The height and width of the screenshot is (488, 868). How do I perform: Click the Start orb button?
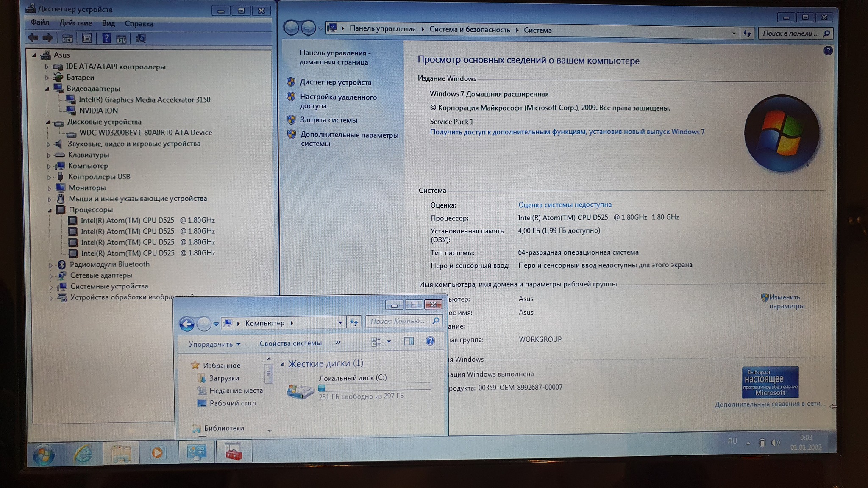[44, 455]
